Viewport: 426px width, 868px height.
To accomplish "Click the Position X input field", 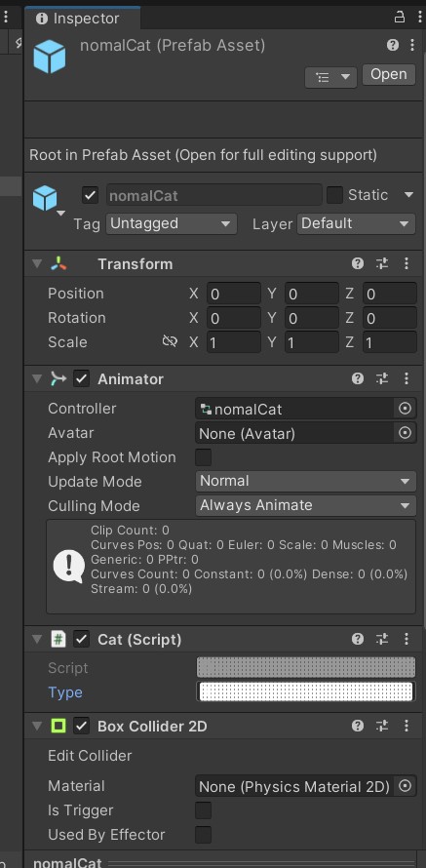I will click(x=233, y=294).
